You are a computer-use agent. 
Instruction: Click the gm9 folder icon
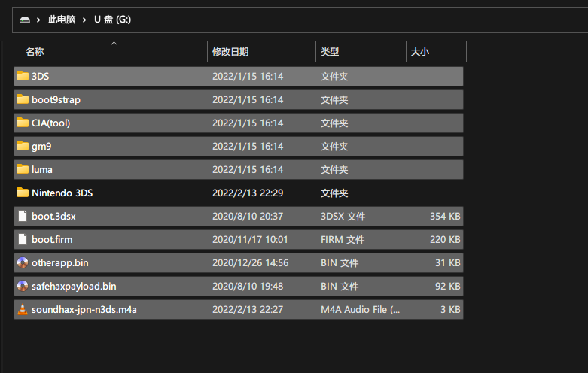(x=23, y=146)
